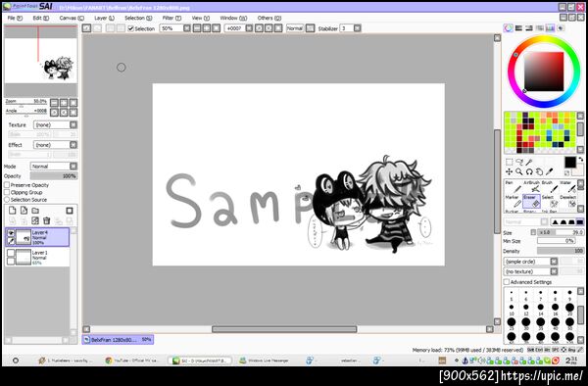
Task: Select the Selection Source radio button
Action: (x=7, y=200)
